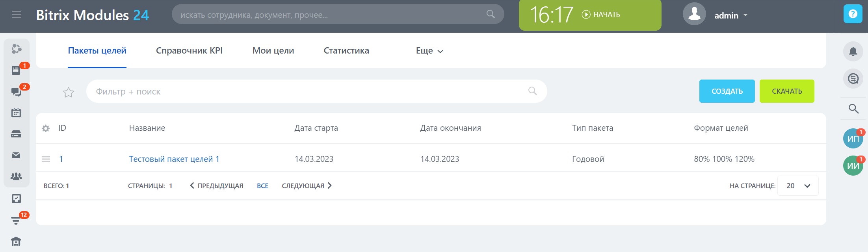Switch to the Справочник KPI tab
Screen dimensions: 868x252
189,51
